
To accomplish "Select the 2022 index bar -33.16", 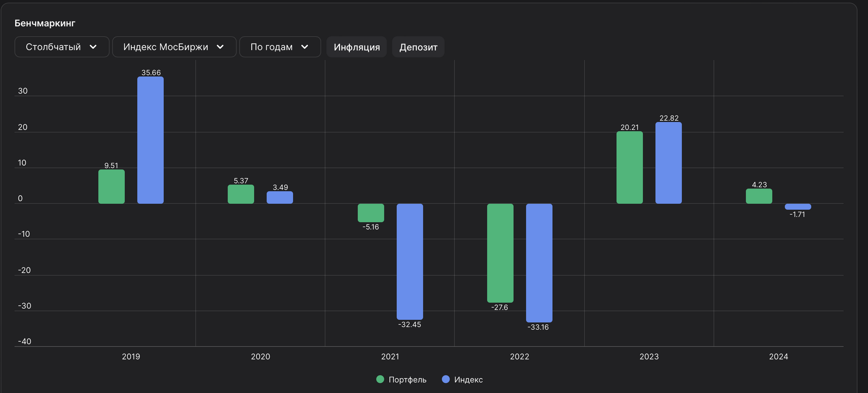I will pos(539,263).
